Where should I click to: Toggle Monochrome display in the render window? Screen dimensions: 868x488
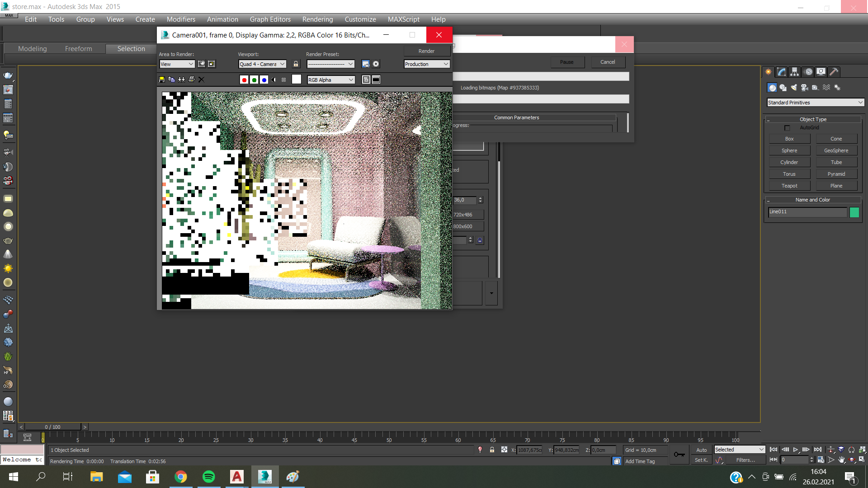click(274, 80)
